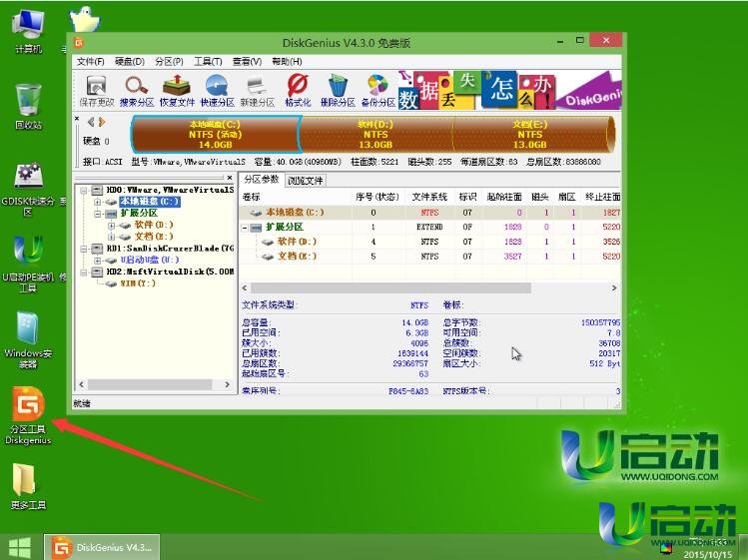Select WIM (Y:) volume in tree
The image size is (748, 560).
pos(138,283)
